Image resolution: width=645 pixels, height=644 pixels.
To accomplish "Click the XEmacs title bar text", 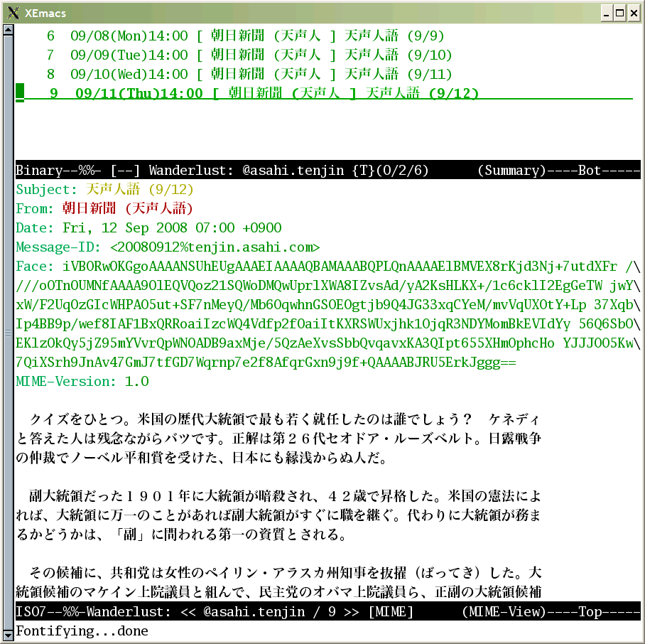I will tap(45, 14).
